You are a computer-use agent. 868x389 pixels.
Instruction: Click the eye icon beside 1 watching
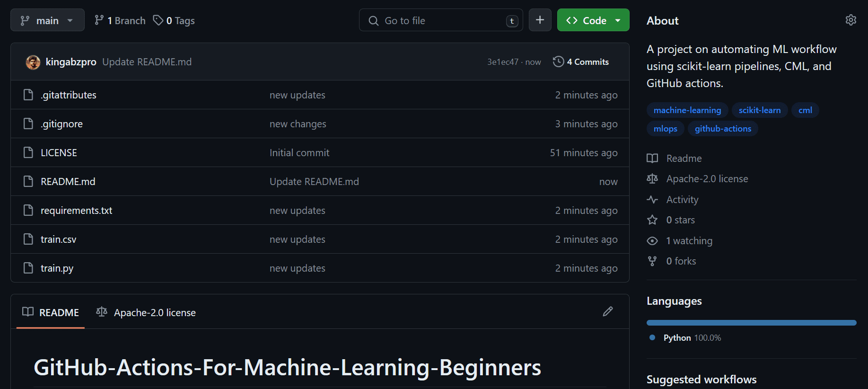point(652,241)
